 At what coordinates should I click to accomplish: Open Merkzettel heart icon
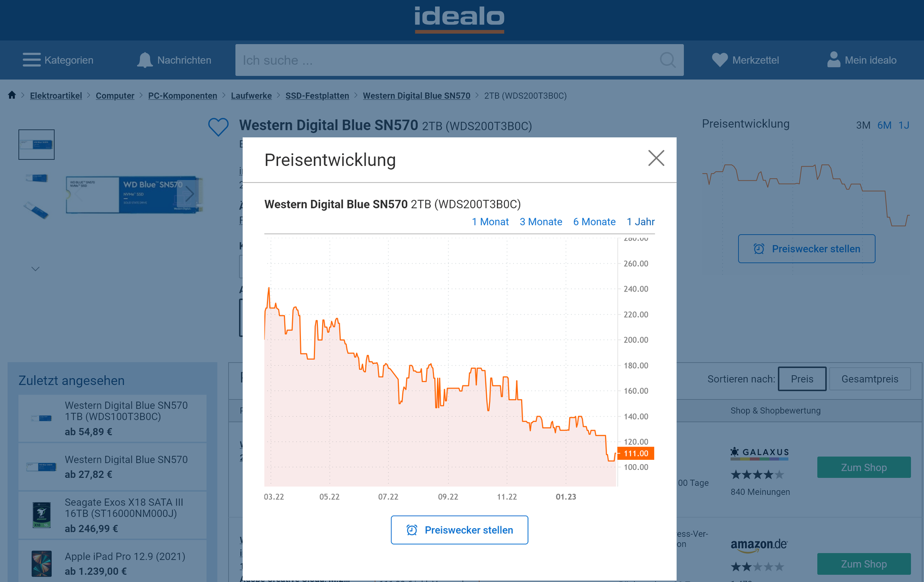click(720, 60)
